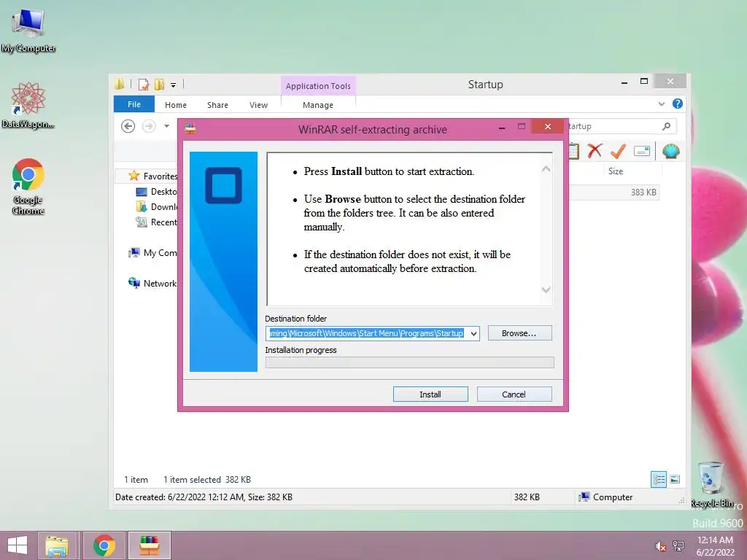Maximize the Startup Explorer window
The width and height of the screenshot is (747, 560).
point(644,82)
